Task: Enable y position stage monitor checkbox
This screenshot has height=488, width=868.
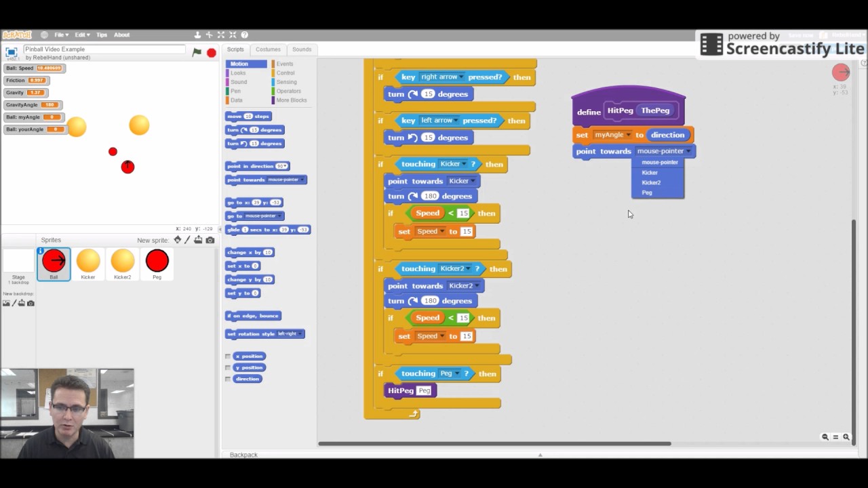Action: (228, 368)
